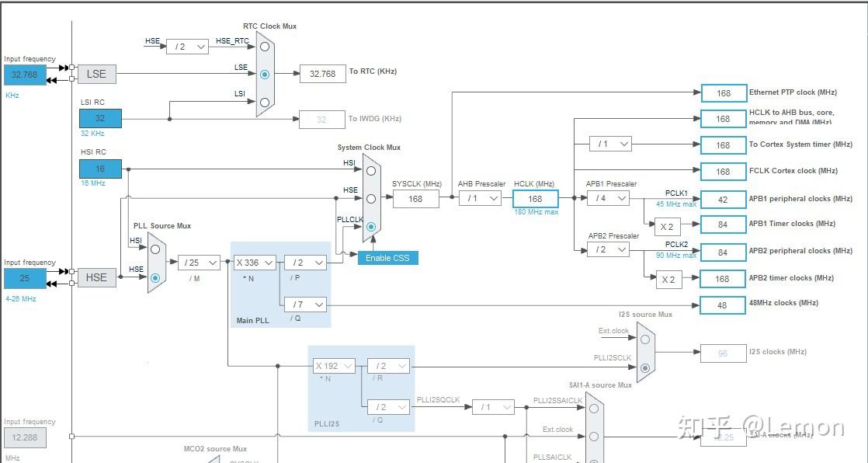Select PLLCLK in System Clock Mux
Image resolution: width=868 pixels, height=463 pixels.
point(371,227)
